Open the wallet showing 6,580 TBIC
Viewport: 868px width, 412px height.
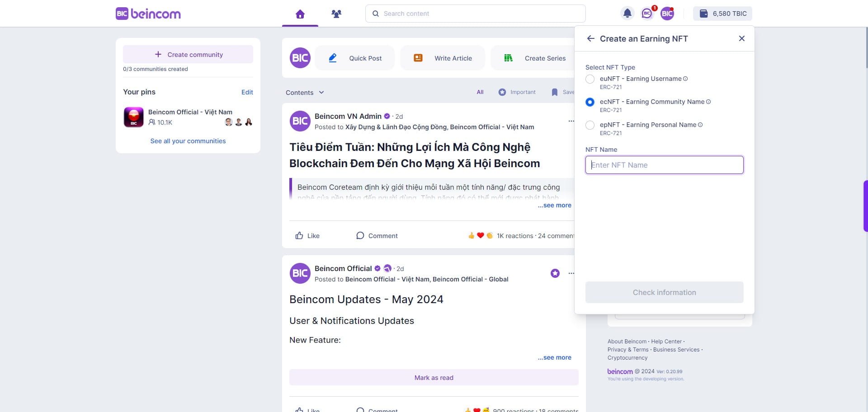722,13
